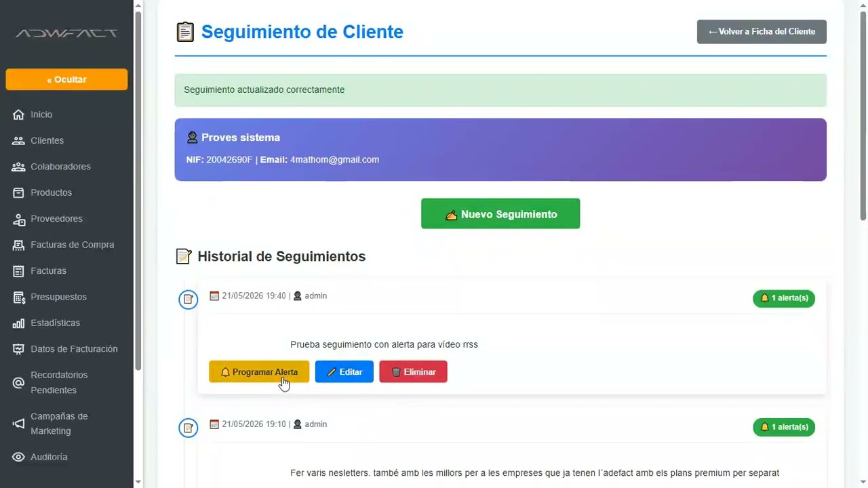Viewport: 868px width, 488px height.
Task: Click Volver a Ficha del Cliente button
Action: [x=762, y=32]
